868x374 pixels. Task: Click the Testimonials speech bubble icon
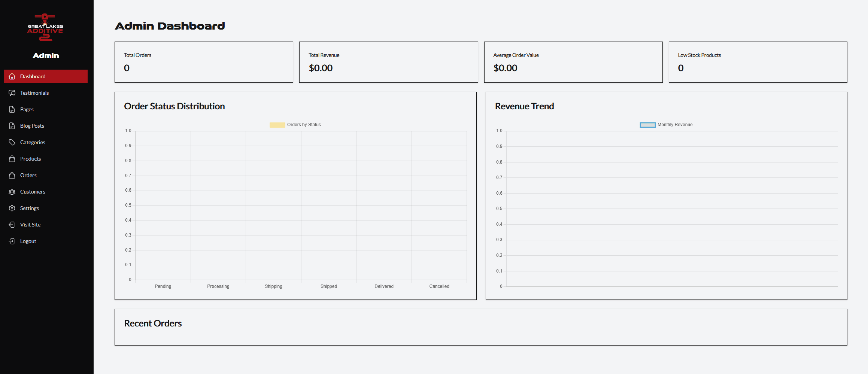(x=12, y=93)
